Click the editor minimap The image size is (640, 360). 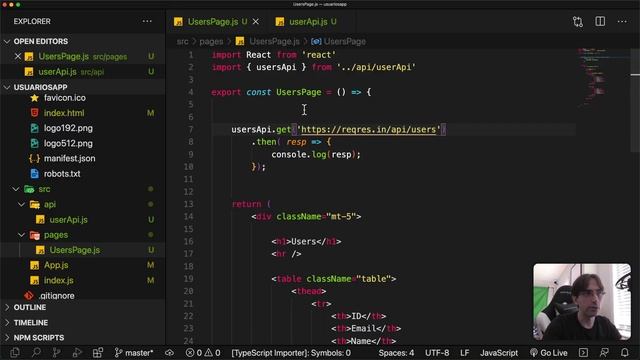point(603,78)
